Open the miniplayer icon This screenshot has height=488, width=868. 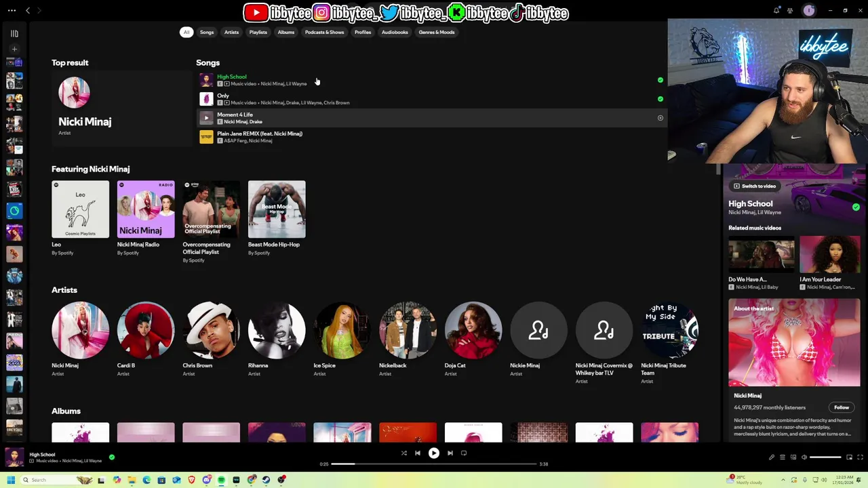(x=849, y=457)
